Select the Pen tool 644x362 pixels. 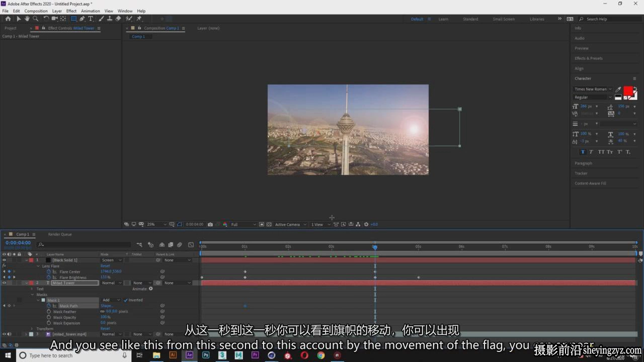(x=82, y=19)
